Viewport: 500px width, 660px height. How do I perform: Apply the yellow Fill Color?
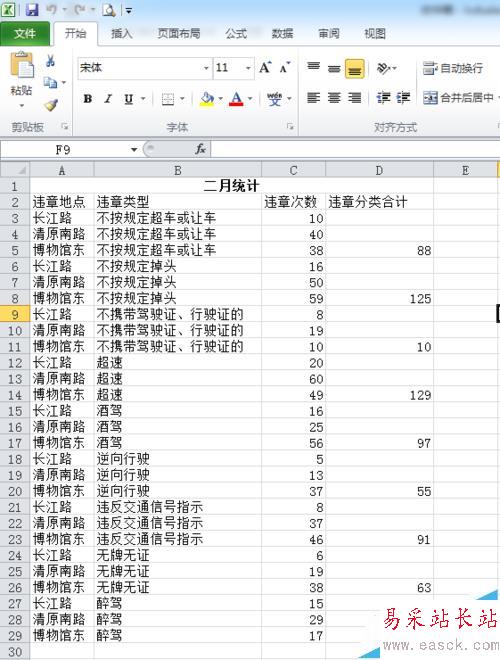207,99
